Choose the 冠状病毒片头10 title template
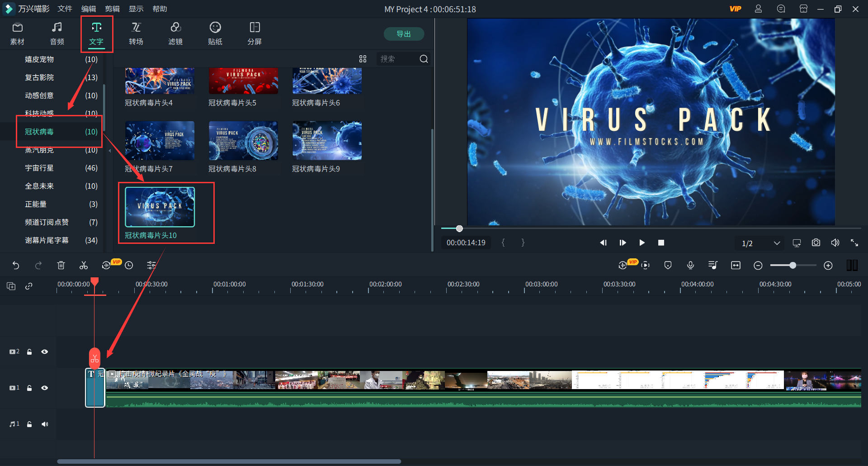868x466 pixels. click(x=160, y=207)
